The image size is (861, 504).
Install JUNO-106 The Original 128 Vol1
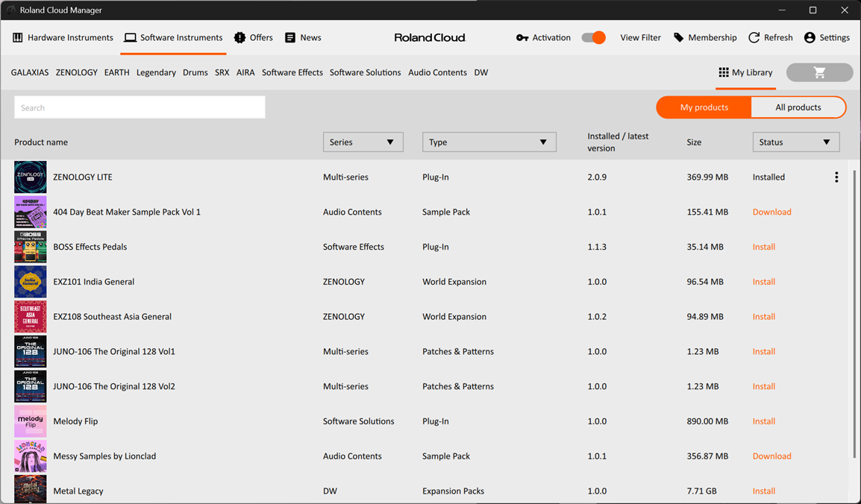click(x=764, y=352)
